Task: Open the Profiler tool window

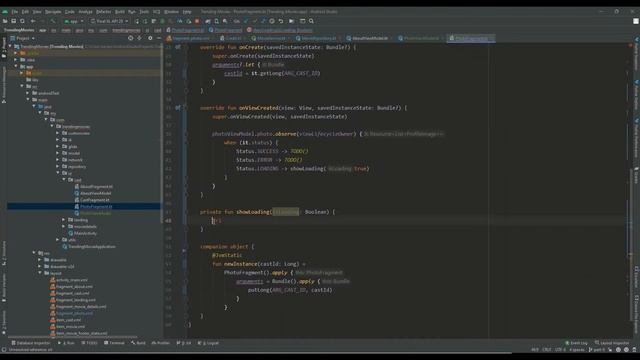Action: 160,343
